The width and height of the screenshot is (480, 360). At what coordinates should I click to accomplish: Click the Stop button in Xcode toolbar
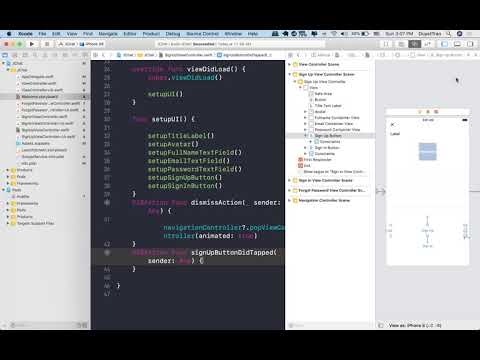point(47,44)
